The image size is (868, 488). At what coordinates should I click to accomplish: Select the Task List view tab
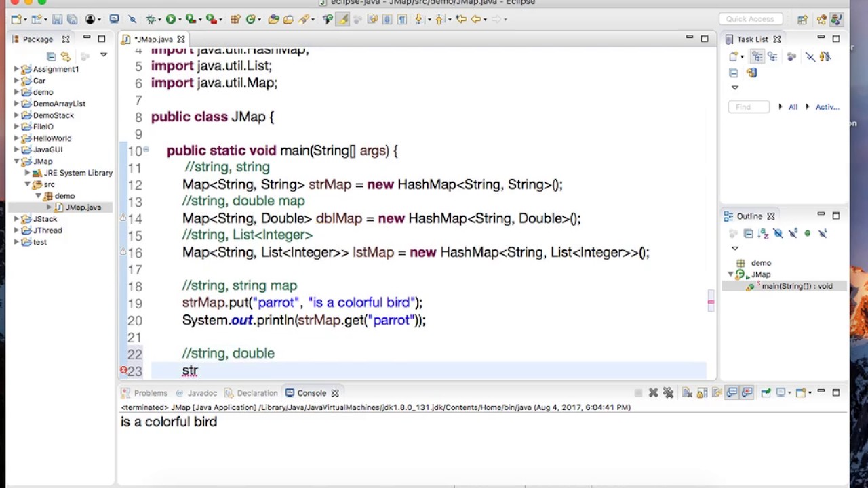click(x=753, y=39)
